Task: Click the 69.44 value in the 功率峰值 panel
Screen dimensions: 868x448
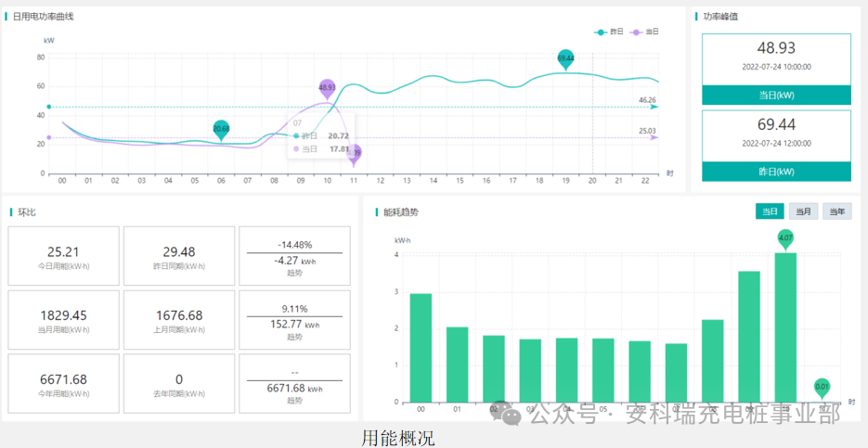Action: click(x=776, y=124)
